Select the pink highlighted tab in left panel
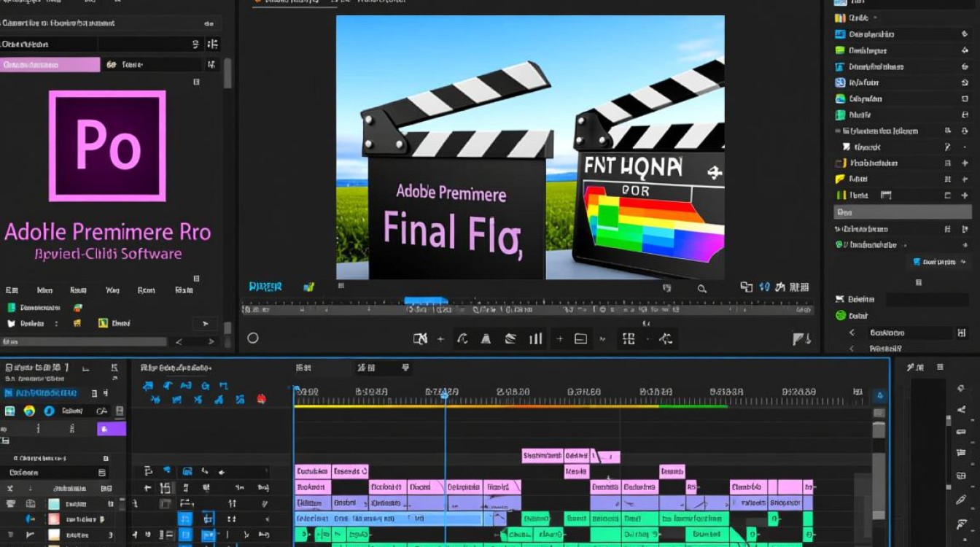Screen dimensions: 980x547 [50, 65]
